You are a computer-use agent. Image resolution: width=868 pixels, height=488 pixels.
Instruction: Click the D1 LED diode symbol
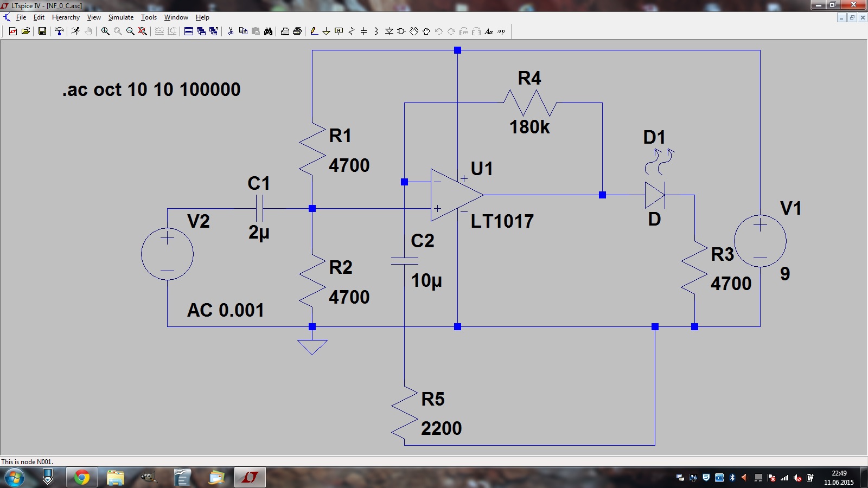(x=655, y=195)
